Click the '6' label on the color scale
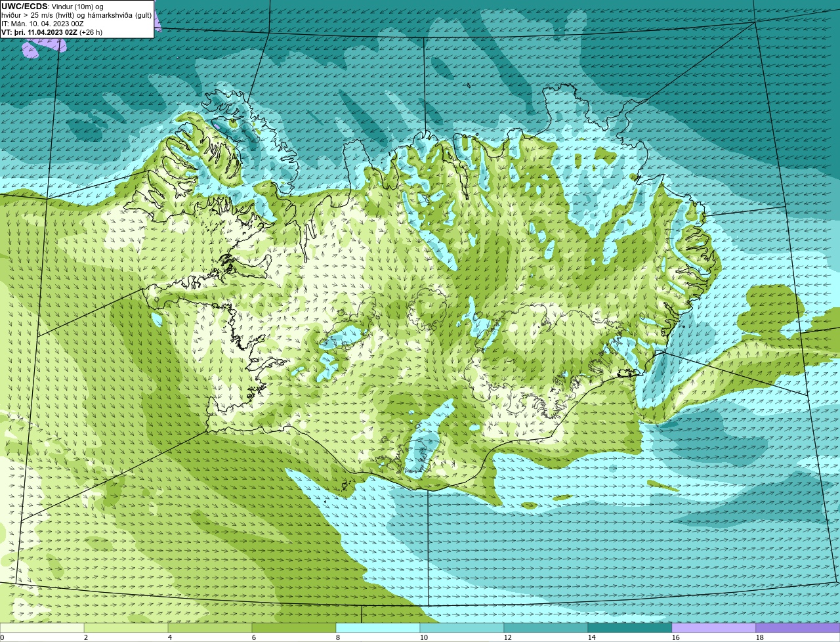 (x=254, y=637)
